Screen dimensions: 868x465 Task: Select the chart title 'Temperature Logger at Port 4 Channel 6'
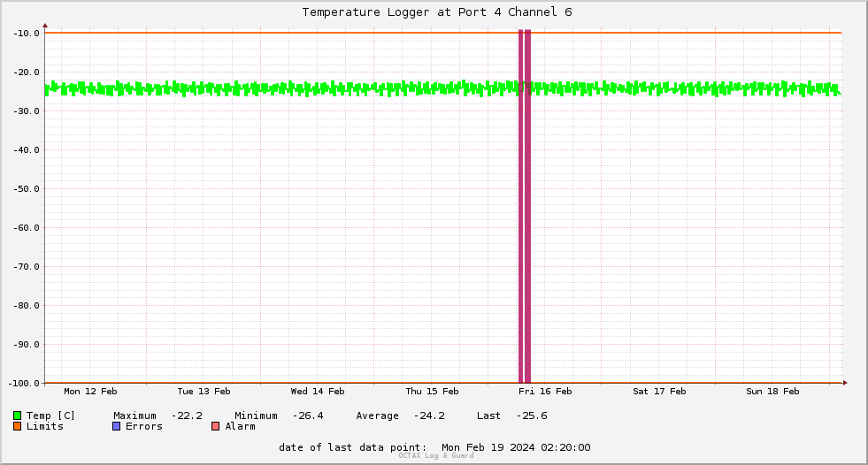437,12
